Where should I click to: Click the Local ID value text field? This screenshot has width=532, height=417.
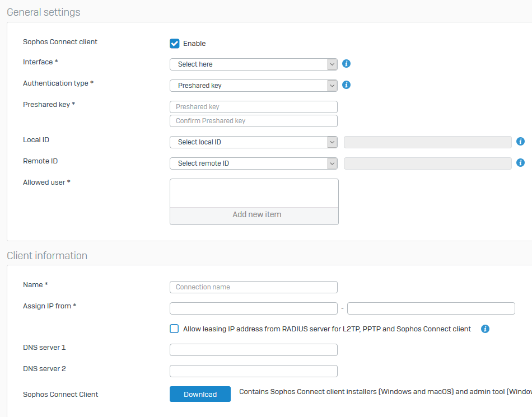pos(427,142)
